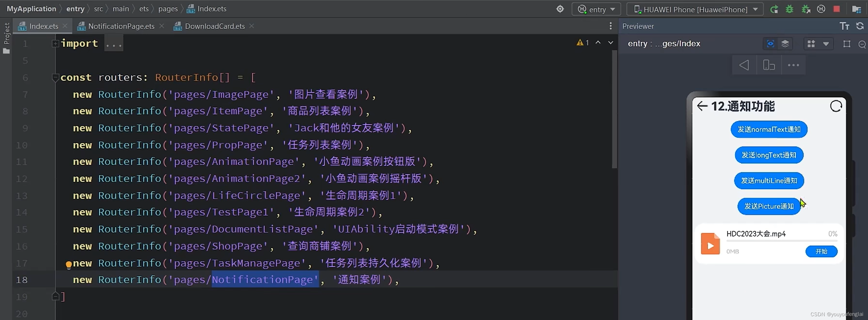
Task: Click MyApplication in the breadcrumb path
Action: point(31,9)
